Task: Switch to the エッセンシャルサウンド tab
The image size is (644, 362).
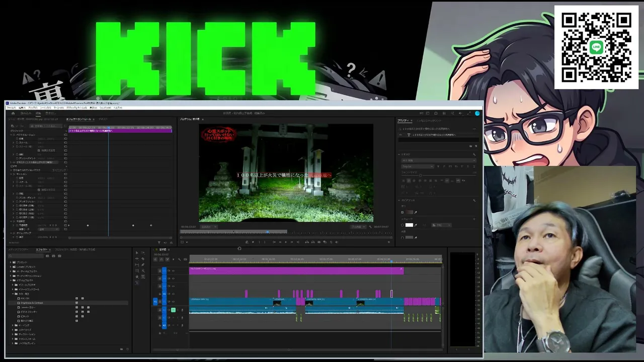Action: click(430, 121)
